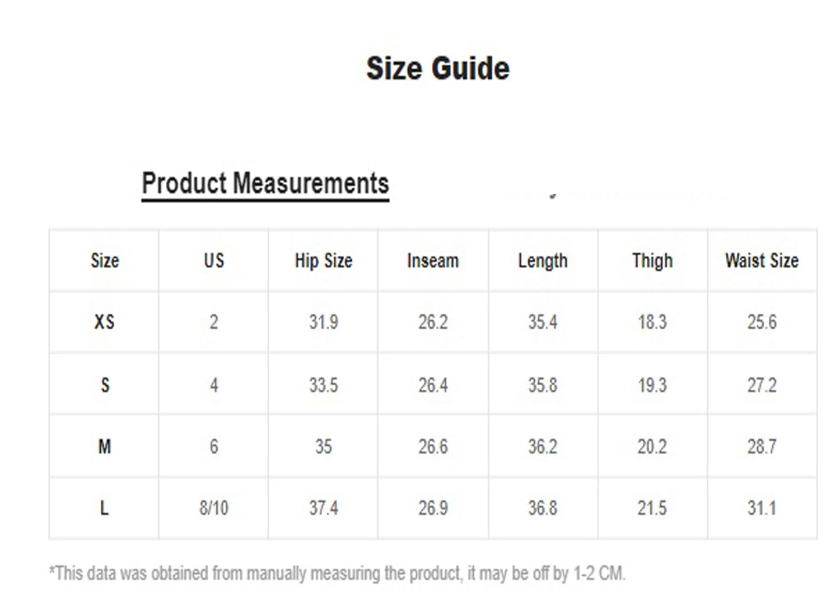
Task: Click the 26.4 inseam value
Action: pyautogui.click(x=433, y=385)
